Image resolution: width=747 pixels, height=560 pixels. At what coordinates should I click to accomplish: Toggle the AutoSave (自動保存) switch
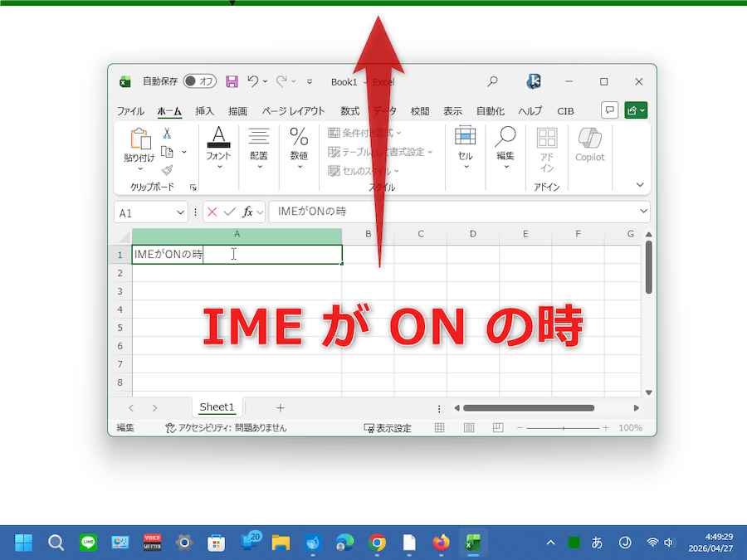click(199, 81)
